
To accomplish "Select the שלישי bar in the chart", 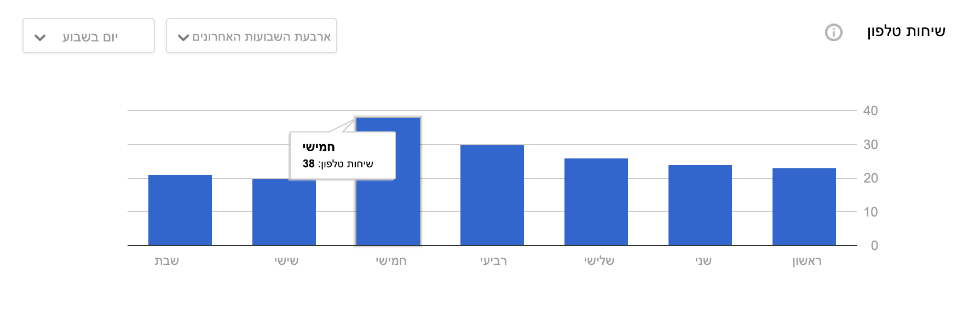I will pyautogui.click(x=596, y=202).
